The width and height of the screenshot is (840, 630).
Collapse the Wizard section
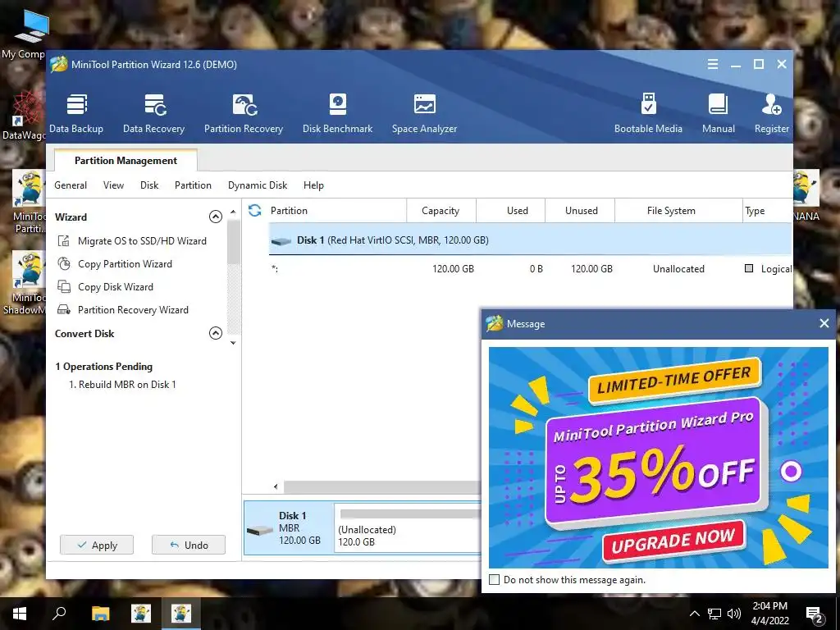216,217
